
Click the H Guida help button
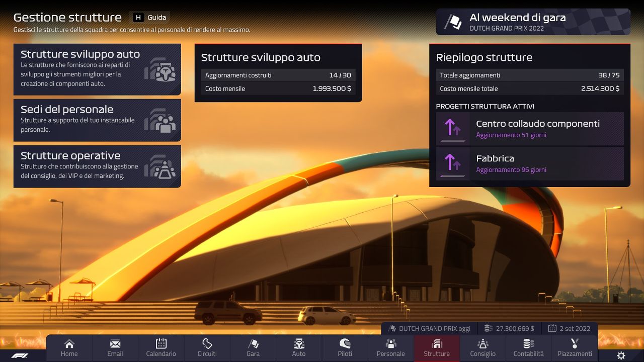point(150,18)
